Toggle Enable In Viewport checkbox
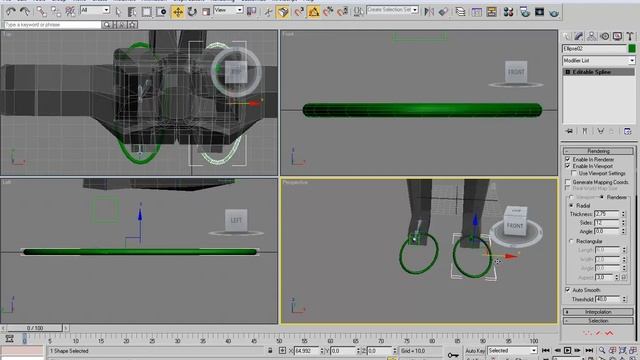This screenshot has width=640, height=360. [x=567, y=166]
